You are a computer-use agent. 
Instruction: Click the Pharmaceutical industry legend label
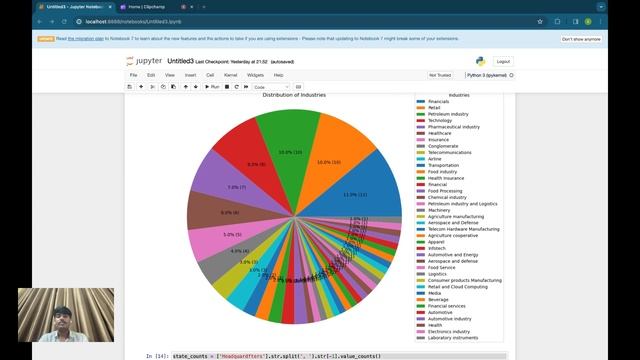[x=454, y=127]
